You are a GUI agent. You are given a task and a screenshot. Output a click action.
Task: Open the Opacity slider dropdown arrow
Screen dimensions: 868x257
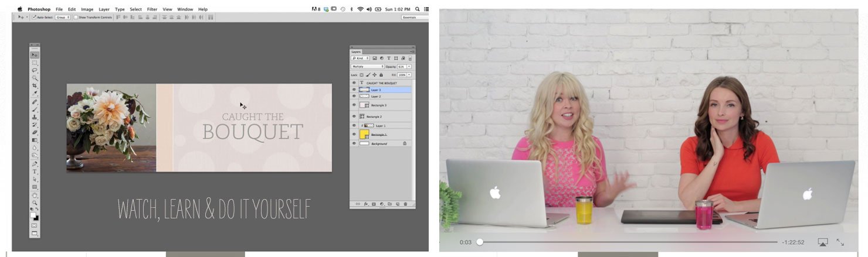point(409,66)
